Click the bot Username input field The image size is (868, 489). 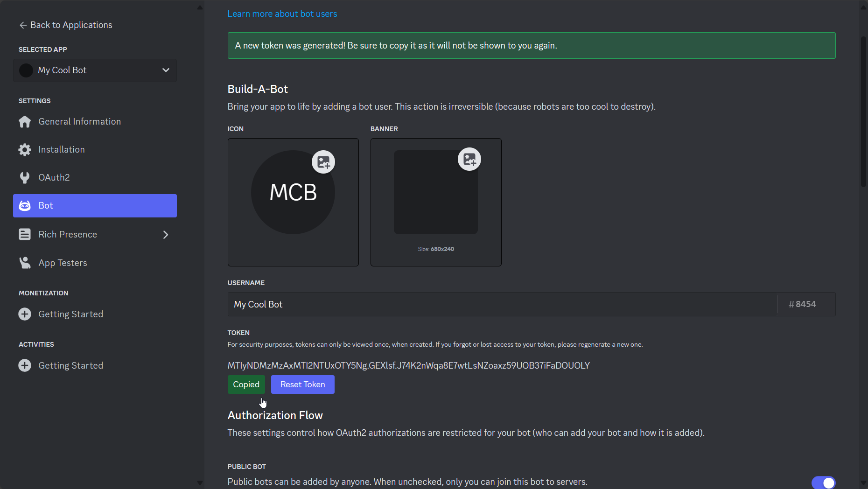502,304
